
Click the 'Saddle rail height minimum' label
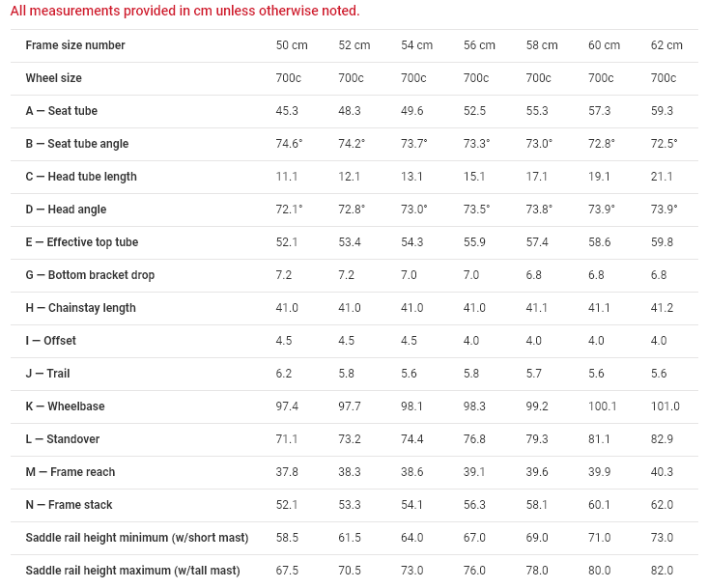[x=137, y=538]
